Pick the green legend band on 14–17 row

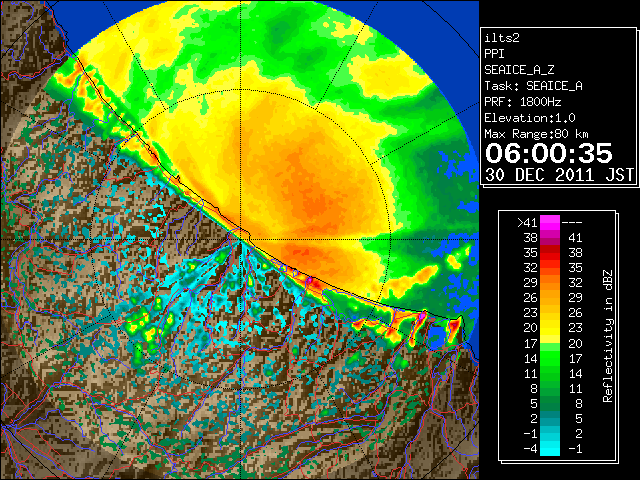550,358
